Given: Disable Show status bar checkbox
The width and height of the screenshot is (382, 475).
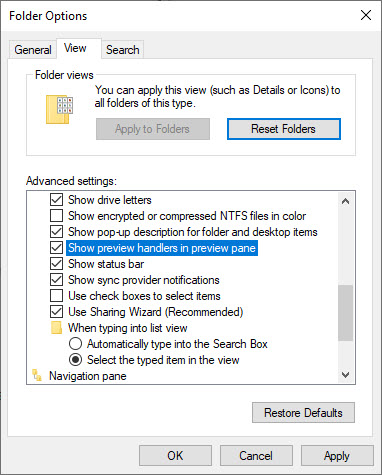Looking at the screenshot, I should point(56,264).
